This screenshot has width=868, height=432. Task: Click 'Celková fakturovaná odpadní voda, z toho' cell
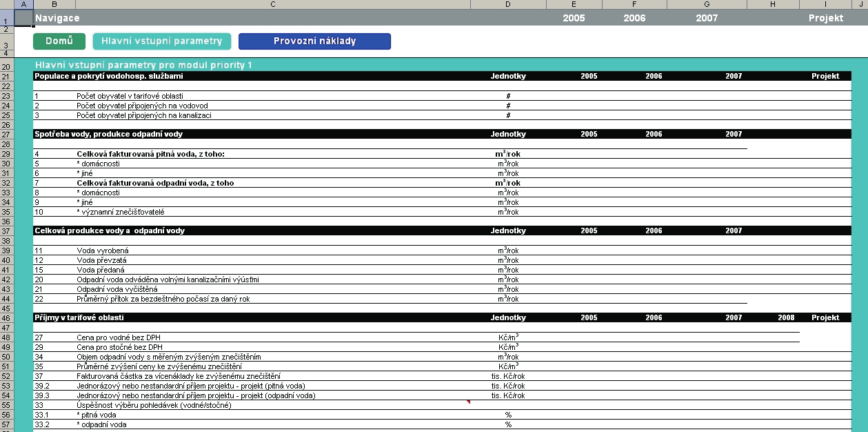point(155,183)
